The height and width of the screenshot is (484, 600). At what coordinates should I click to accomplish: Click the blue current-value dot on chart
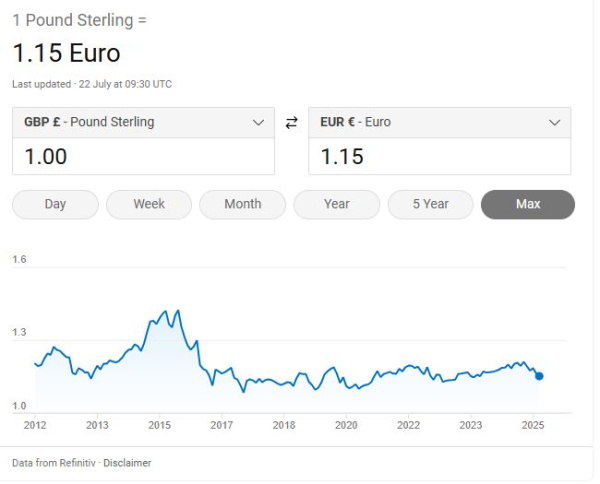click(x=539, y=376)
